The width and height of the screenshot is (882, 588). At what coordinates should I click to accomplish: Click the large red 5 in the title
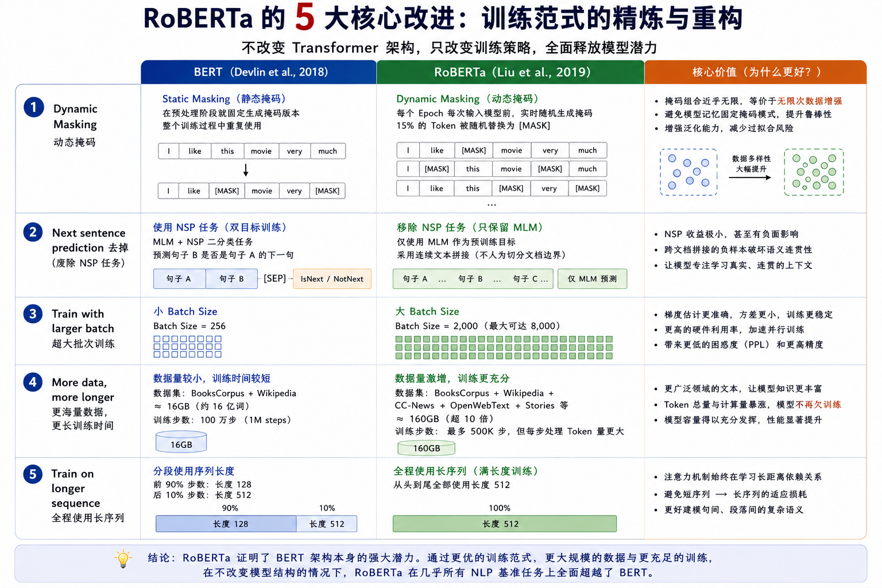(305, 17)
